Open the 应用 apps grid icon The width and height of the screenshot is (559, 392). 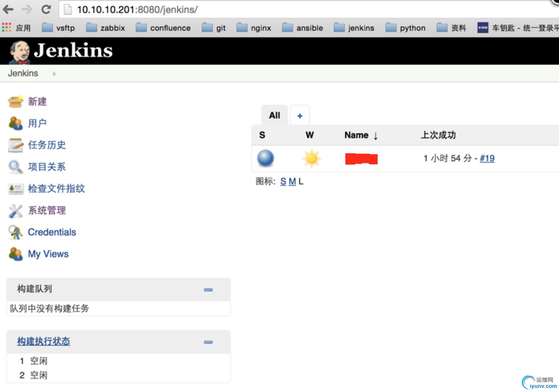coord(6,28)
